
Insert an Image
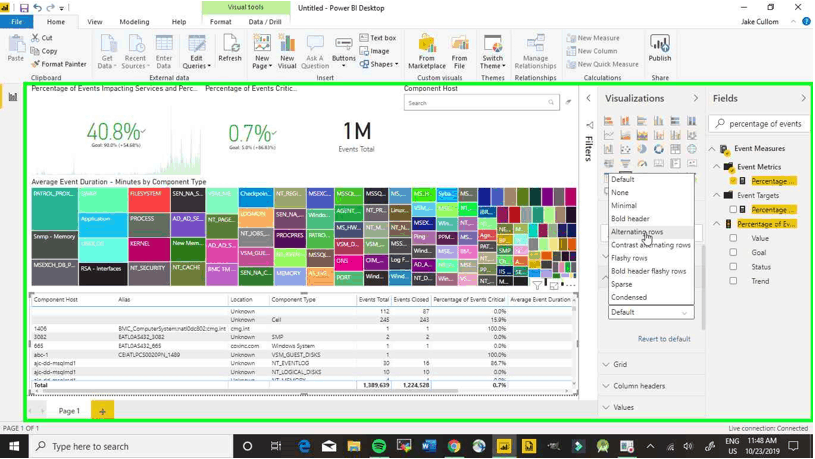tap(374, 51)
